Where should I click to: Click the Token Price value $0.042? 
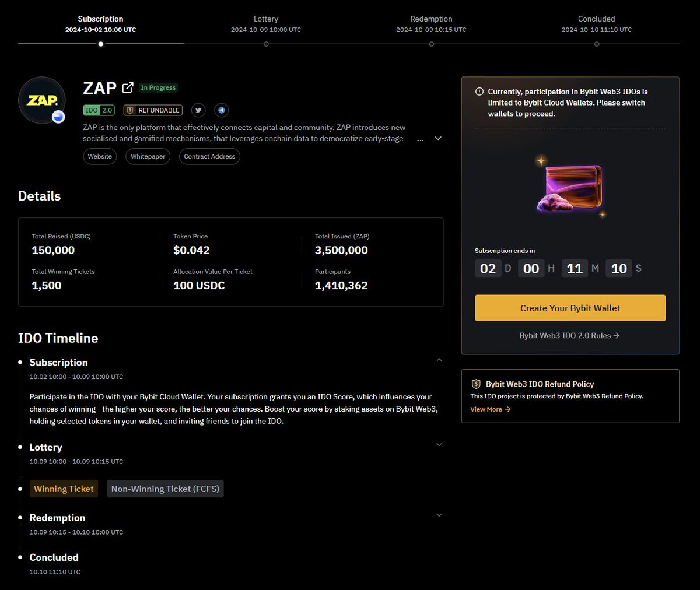(x=191, y=250)
